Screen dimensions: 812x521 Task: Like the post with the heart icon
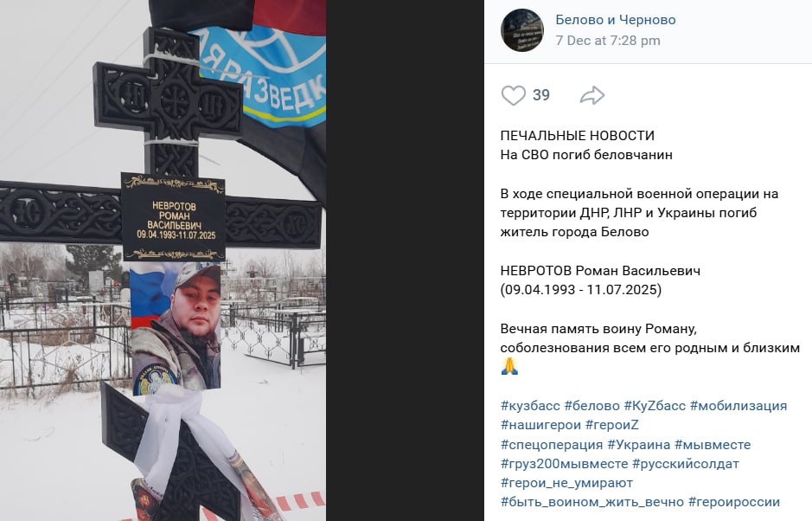(513, 95)
